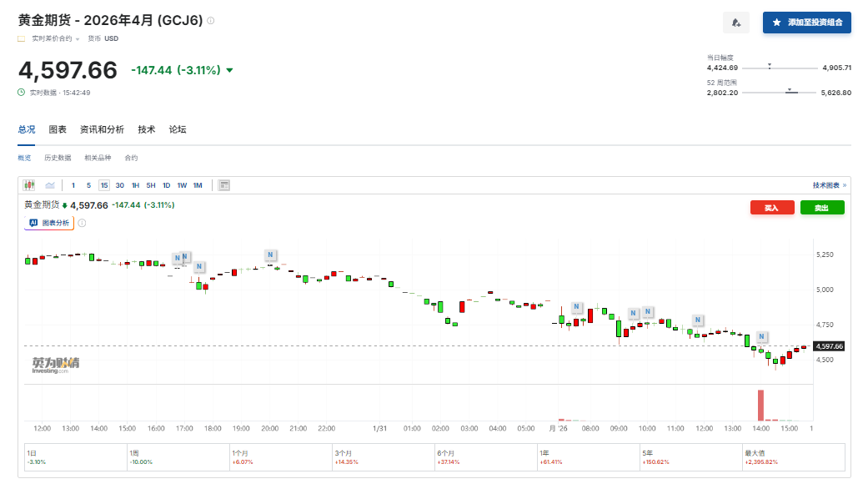Click the news marker above the 20:00 candle
Viewport: 868px width, 489px height.
point(270,255)
